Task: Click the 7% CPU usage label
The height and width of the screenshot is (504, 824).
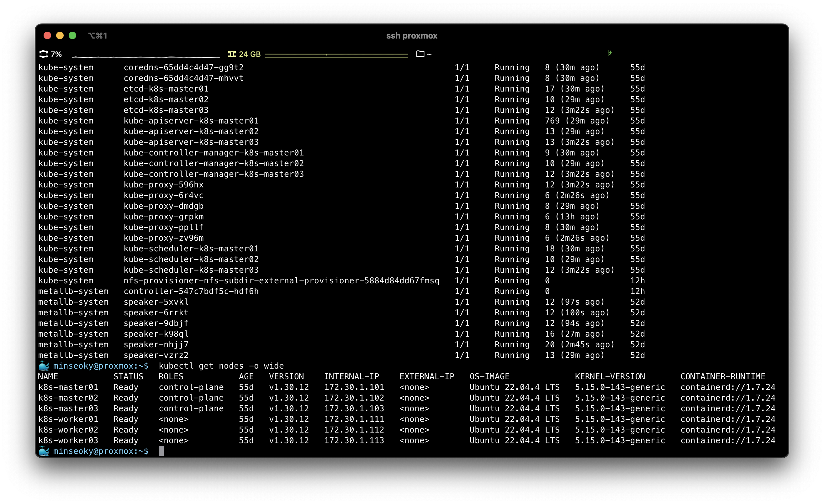Action: point(56,54)
